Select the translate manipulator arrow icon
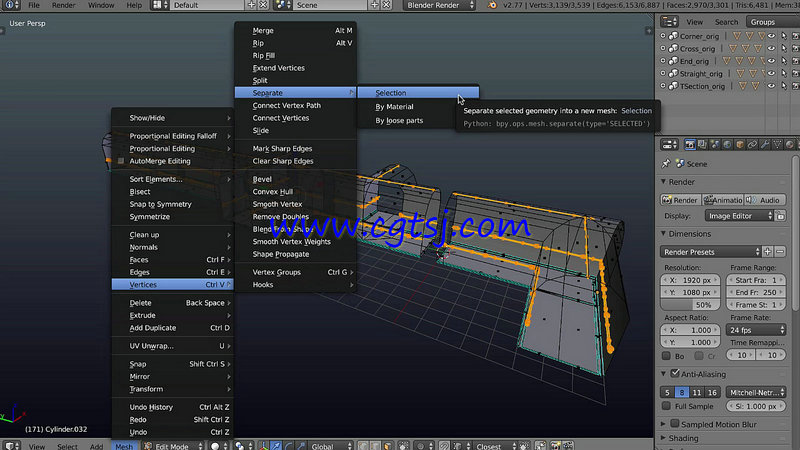This screenshot has width=800, height=450. (x=276, y=446)
